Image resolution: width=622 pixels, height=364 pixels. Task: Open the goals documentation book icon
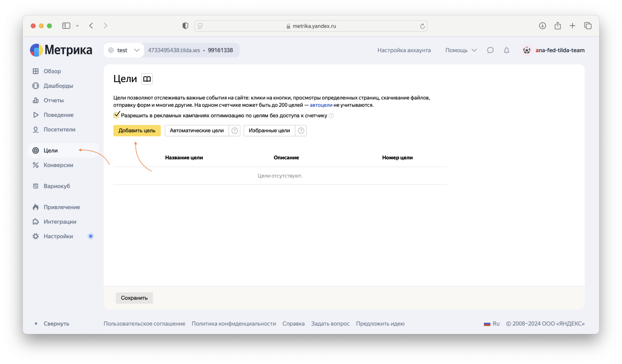point(147,79)
